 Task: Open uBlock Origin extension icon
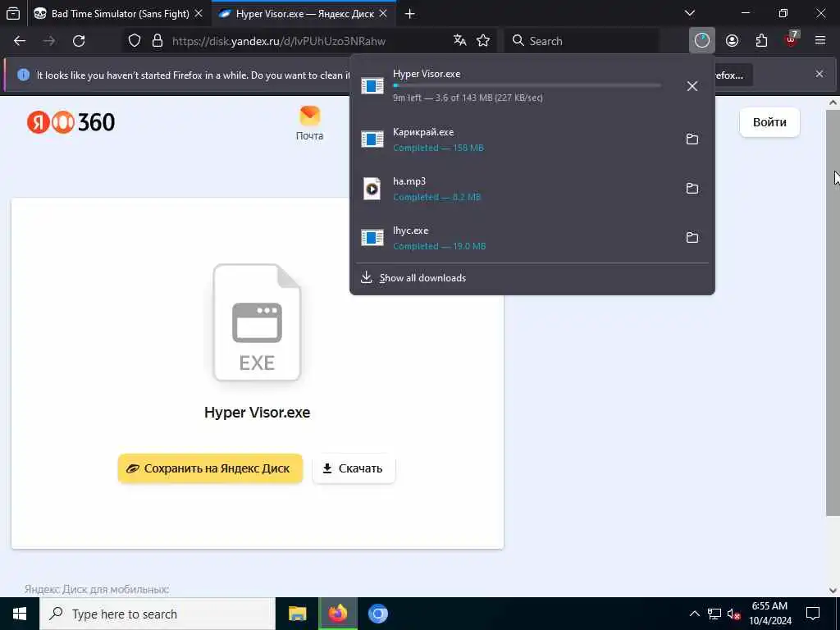pos(791,40)
